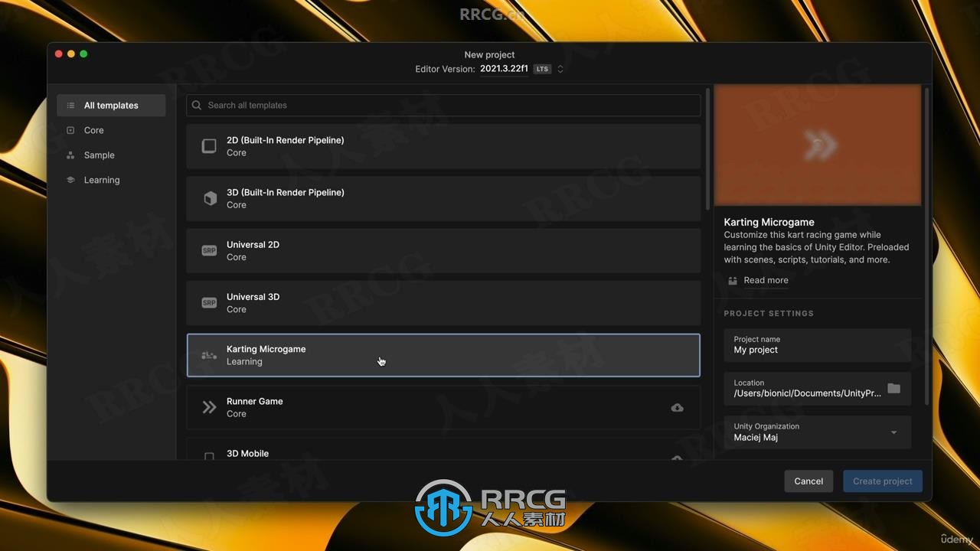Edit the Project name field
This screenshot has height=551, width=980.
(818, 345)
